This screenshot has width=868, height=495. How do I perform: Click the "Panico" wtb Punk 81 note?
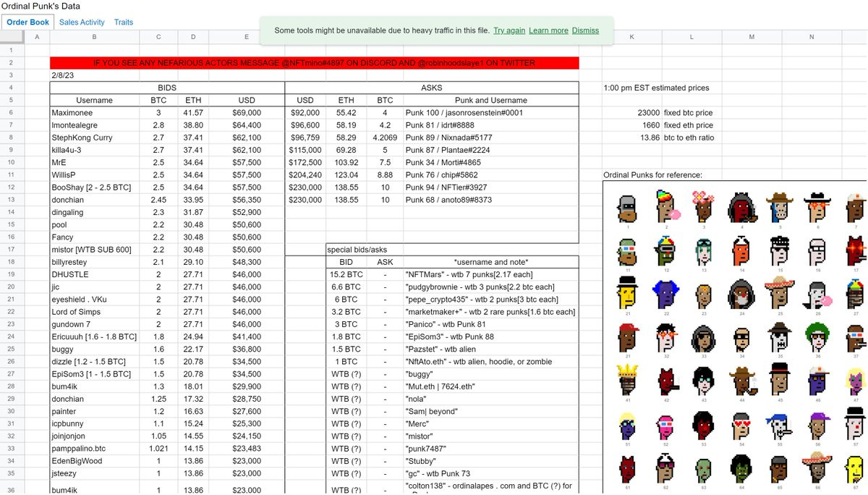491,324
